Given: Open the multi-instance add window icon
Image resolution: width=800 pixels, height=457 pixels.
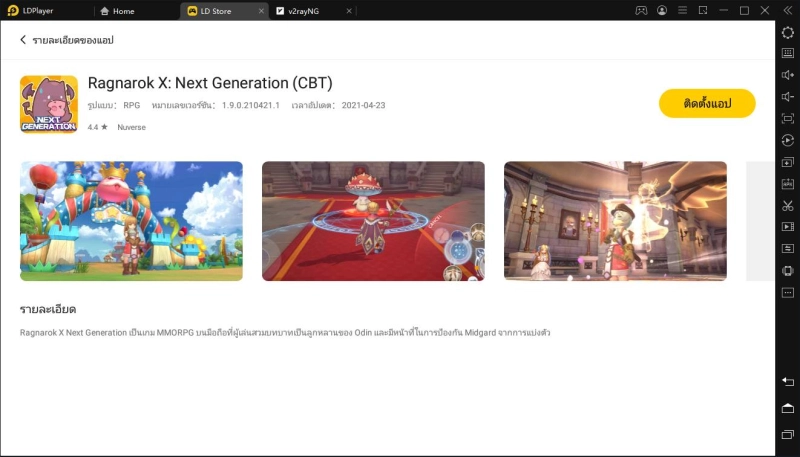Looking at the screenshot, I should click(788, 162).
